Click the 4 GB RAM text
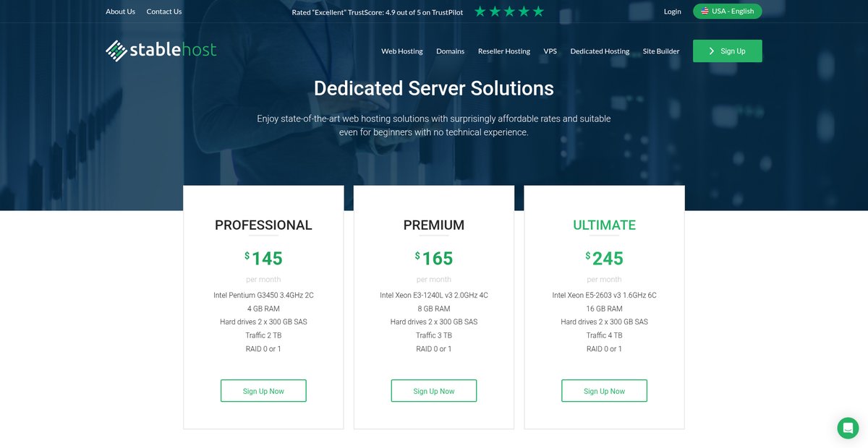The width and height of the screenshot is (868, 448). 263,309
